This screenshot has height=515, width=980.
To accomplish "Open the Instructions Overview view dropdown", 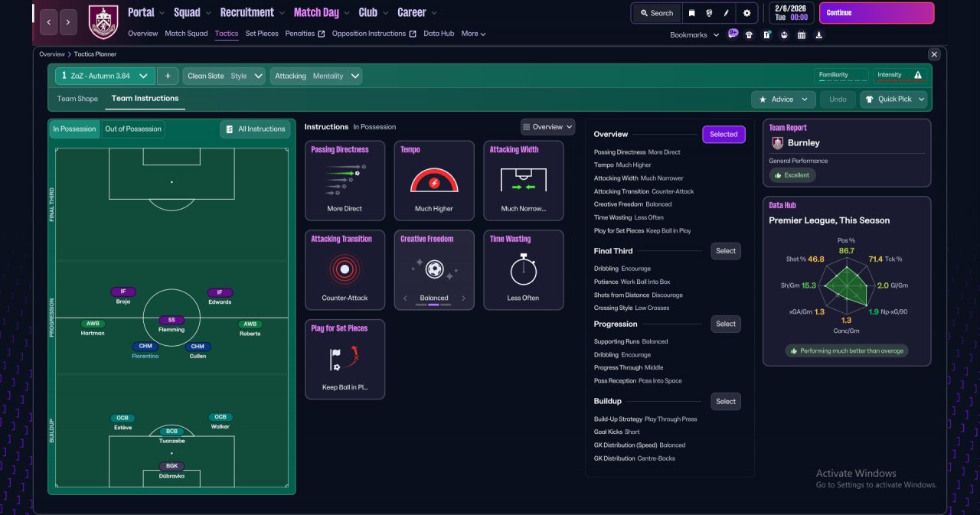I will pyautogui.click(x=547, y=127).
